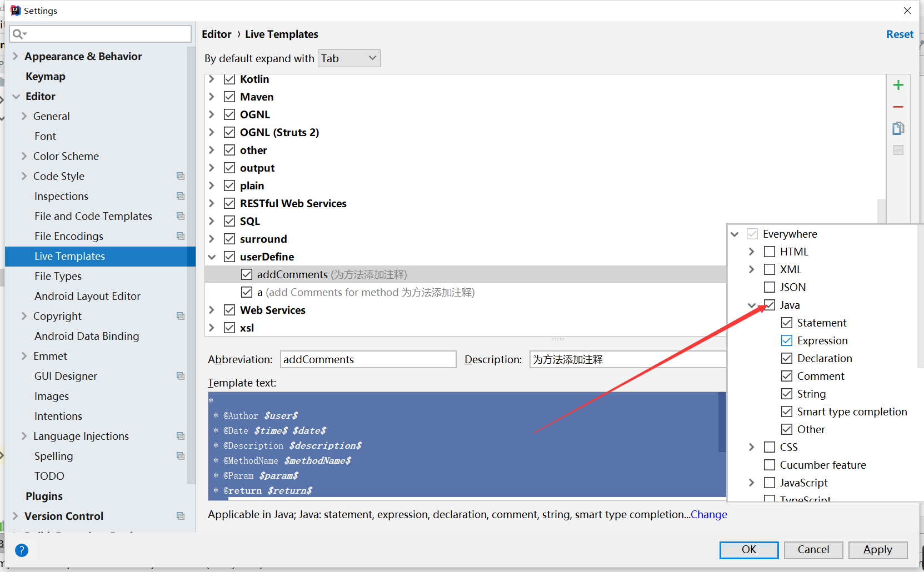The height and width of the screenshot is (572, 924).
Task: Collapse the Everywhere context node
Action: pyautogui.click(x=735, y=234)
